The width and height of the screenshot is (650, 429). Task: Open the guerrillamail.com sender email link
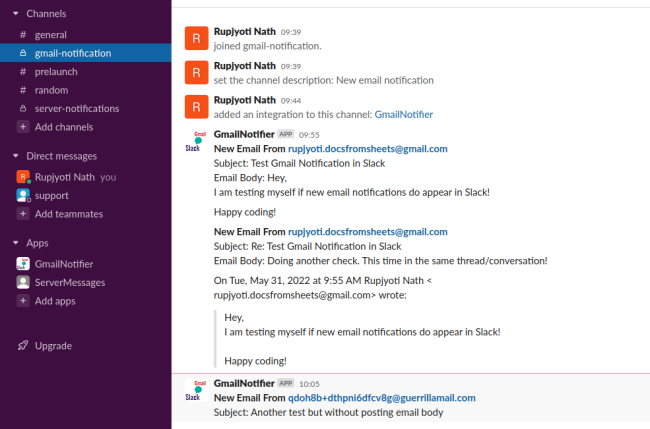point(382,398)
